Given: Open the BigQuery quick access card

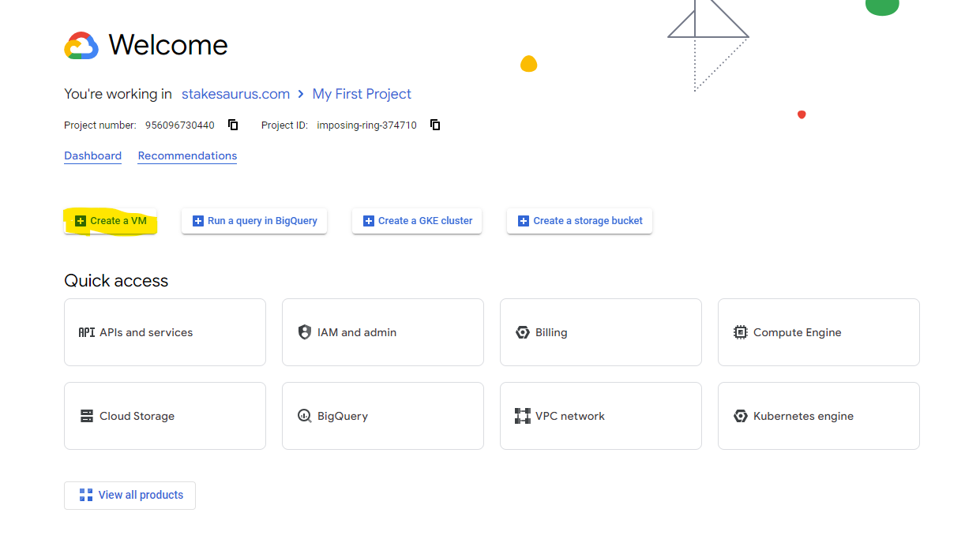Looking at the screenshot, I should [383, 416].
